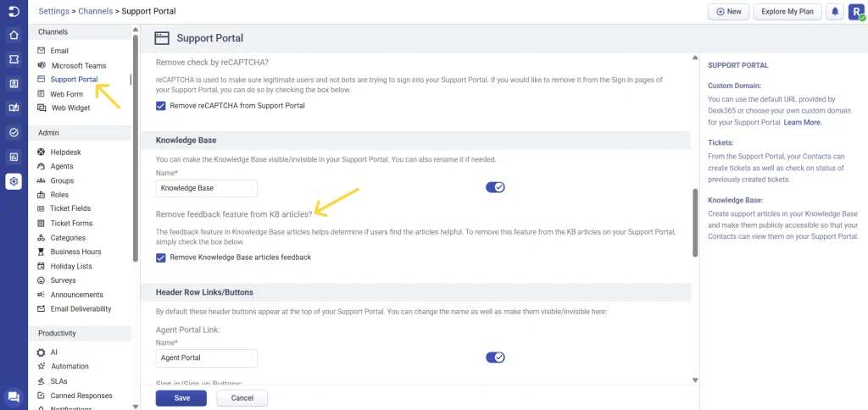The height and width of the screenshot is (410, 868).
Task: Click the Email envelope icon in Channels
Action: click(x=41, y=50)
